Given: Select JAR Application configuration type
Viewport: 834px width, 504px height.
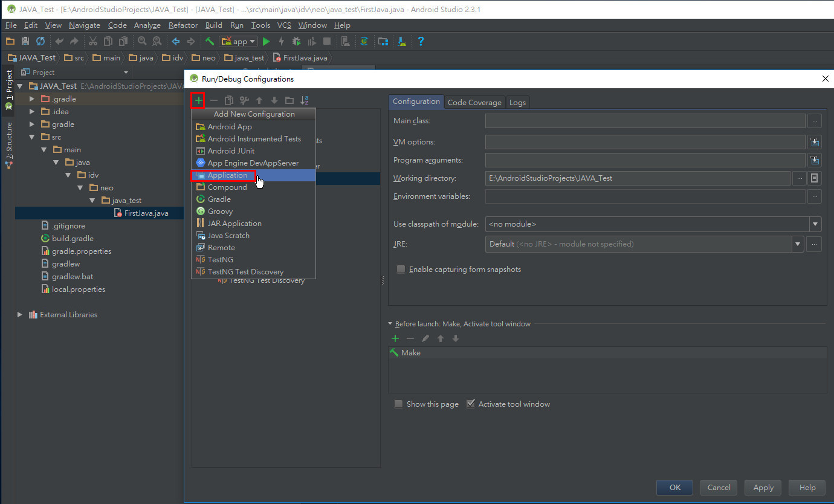Looking at the screenshot, I should pos(253,224).
